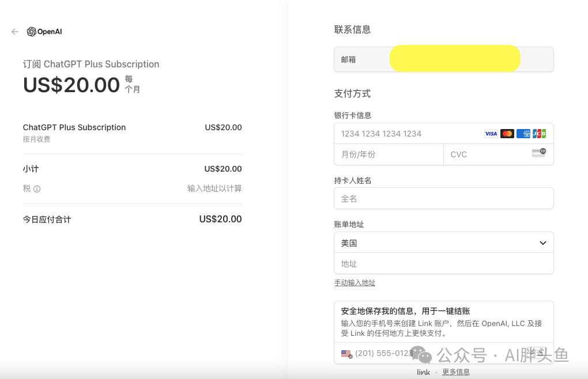588x379 pixels.
Task: Open the 美国 country dropdown
Action: 443,243
